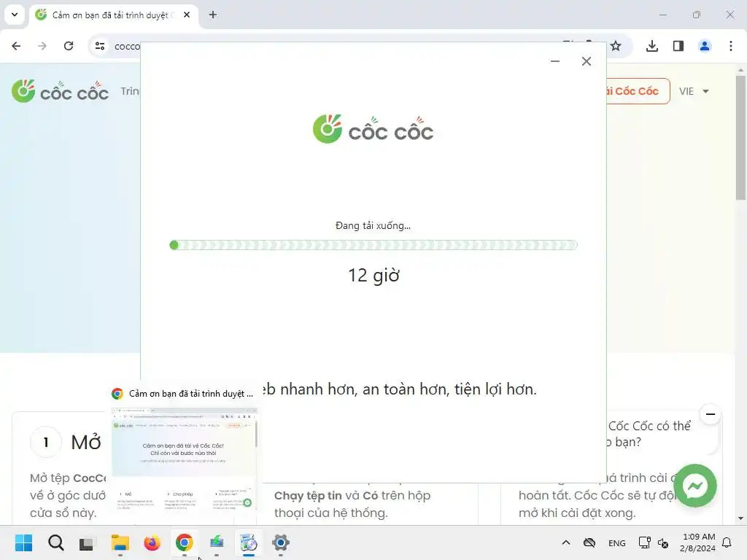Toggle Chrome side panel icon
This screenshot has height=560, width=747.
coord(678,46)
